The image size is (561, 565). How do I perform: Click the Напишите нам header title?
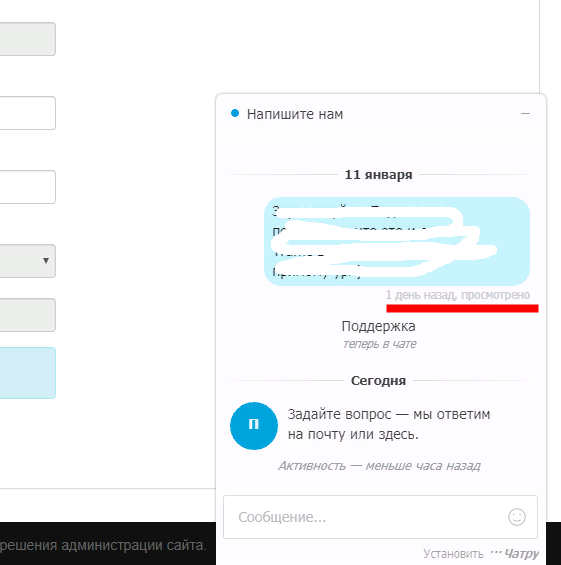click(x=295, y=114)
